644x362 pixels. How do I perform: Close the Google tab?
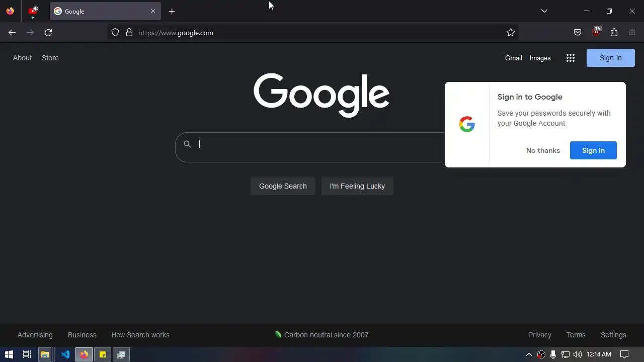coord(153,11)
